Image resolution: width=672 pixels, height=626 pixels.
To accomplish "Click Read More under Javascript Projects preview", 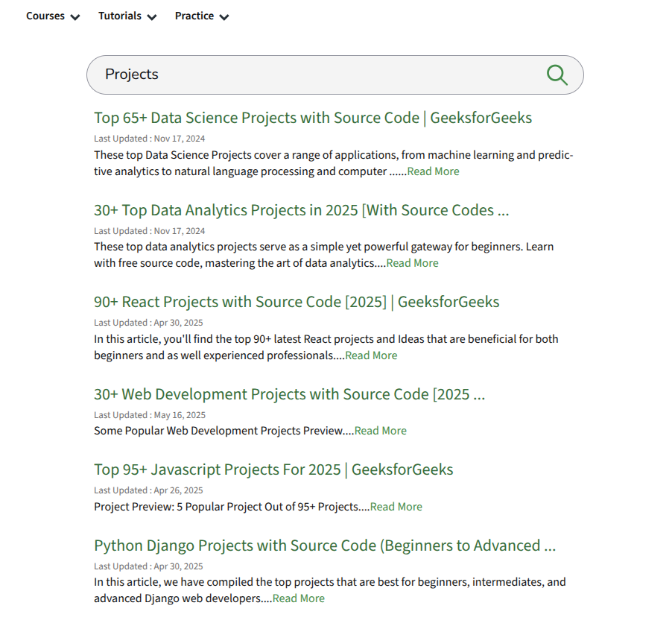I will point(396,507).
